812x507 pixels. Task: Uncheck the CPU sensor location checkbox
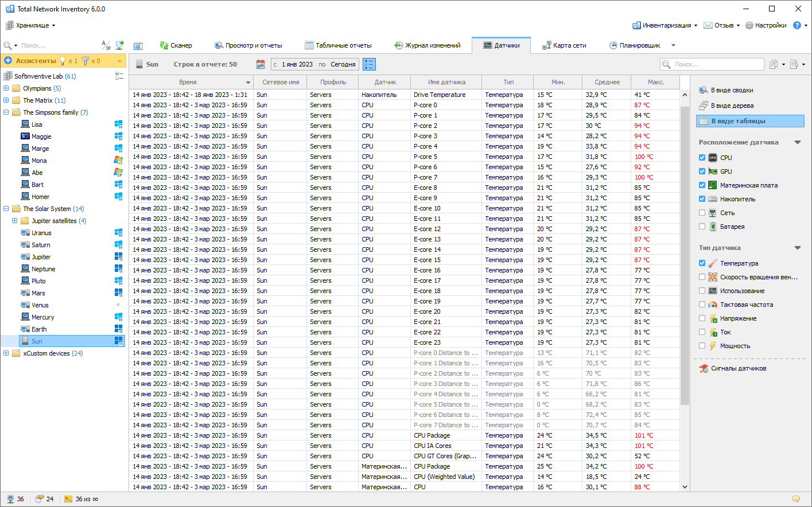702,158
